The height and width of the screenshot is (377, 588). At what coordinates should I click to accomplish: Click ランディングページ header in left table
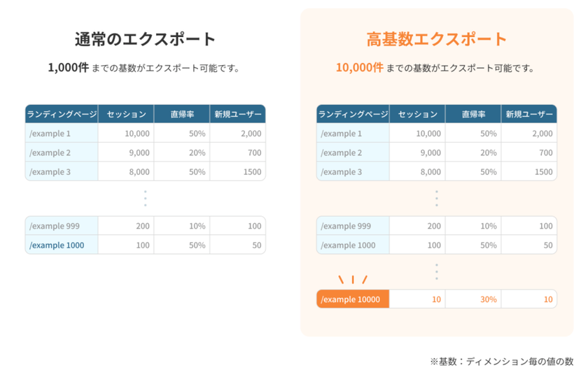(62, 114)
